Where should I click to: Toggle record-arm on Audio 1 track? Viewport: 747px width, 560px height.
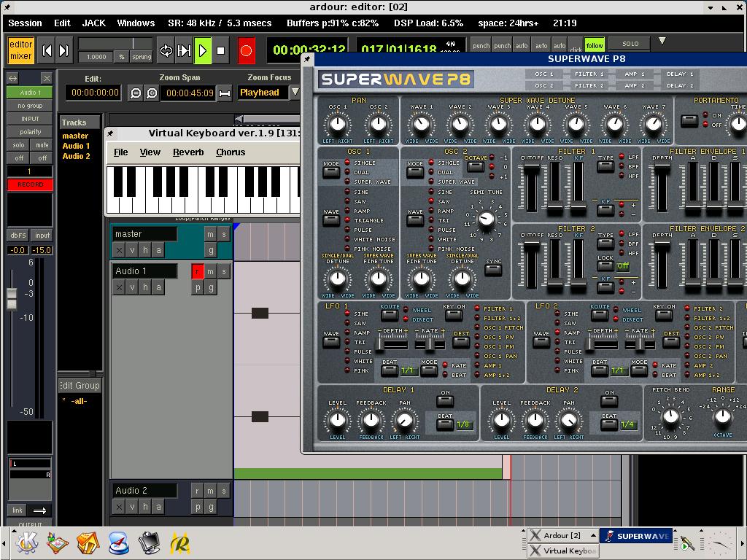pos(197,271)
